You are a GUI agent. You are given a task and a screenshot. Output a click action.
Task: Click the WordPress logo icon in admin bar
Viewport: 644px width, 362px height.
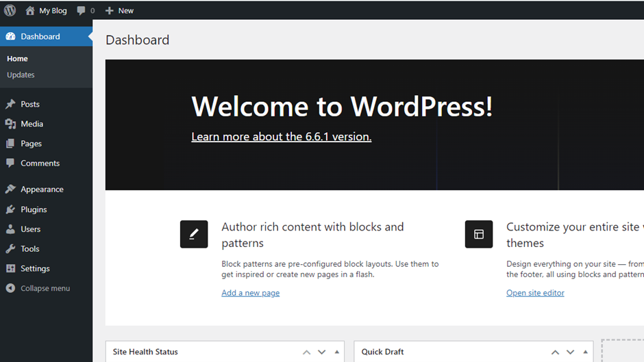[x=10, y=10]
